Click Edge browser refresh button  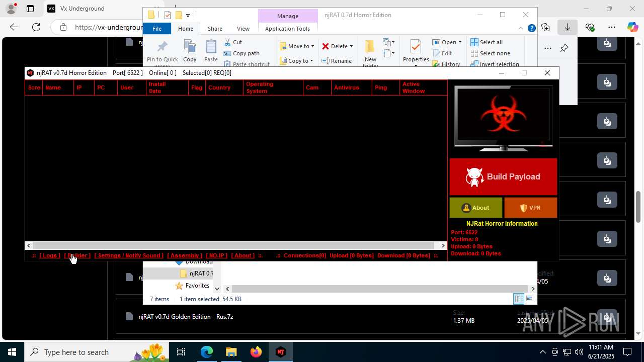[x=36, y=27]
